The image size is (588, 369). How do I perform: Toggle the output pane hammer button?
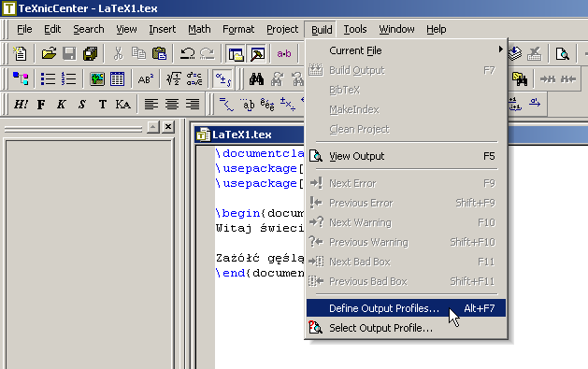257,54
